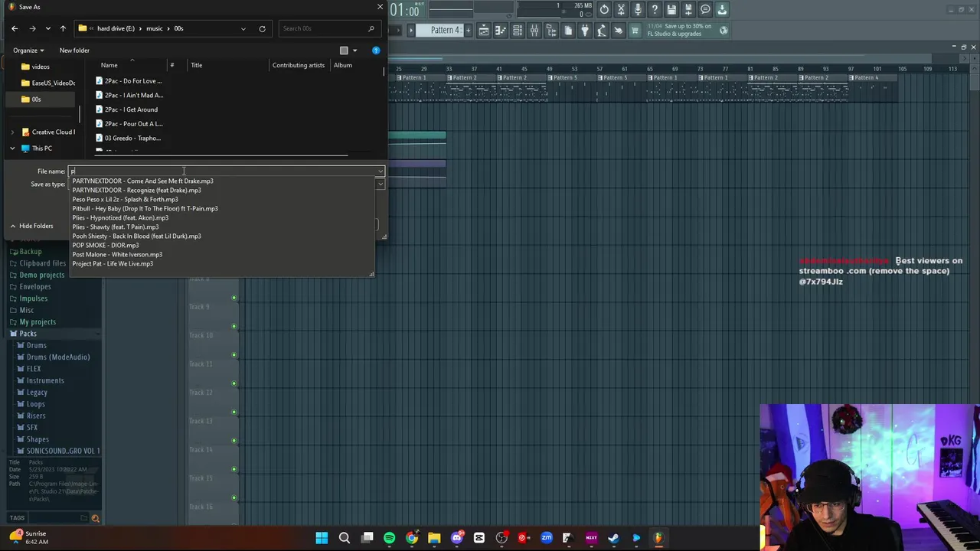This screenshot has width=980, height=551.
Task: Open Google Chrome from the taskbar
Action: click(x=412, y=538)
